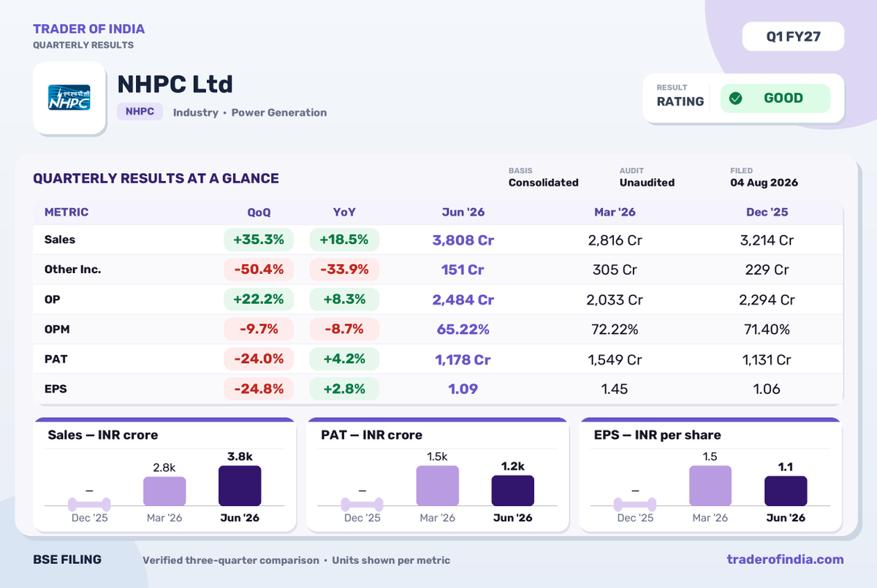Click Sales YoY +18.5% pill

343,240
